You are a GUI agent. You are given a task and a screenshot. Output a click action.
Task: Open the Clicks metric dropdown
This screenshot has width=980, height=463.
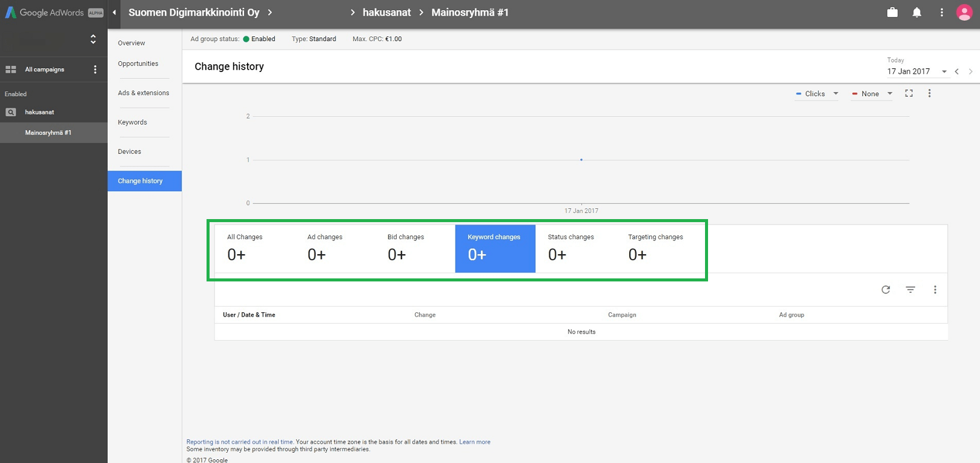pyautogui.click(x=817, y=94)
